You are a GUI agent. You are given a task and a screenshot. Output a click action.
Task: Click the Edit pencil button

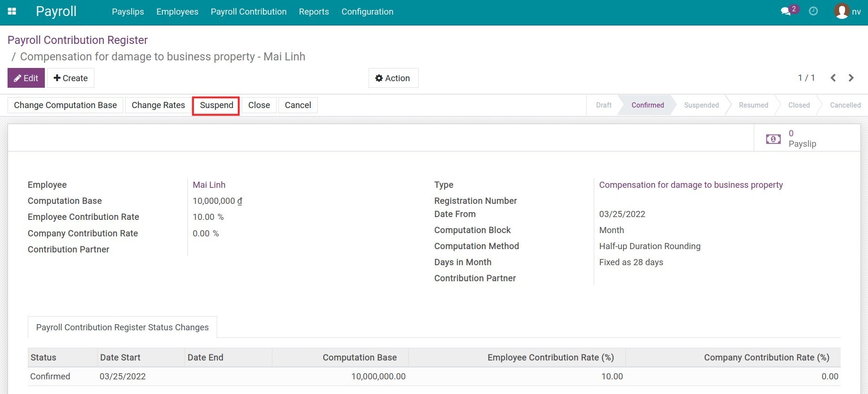tap(26, 78)
